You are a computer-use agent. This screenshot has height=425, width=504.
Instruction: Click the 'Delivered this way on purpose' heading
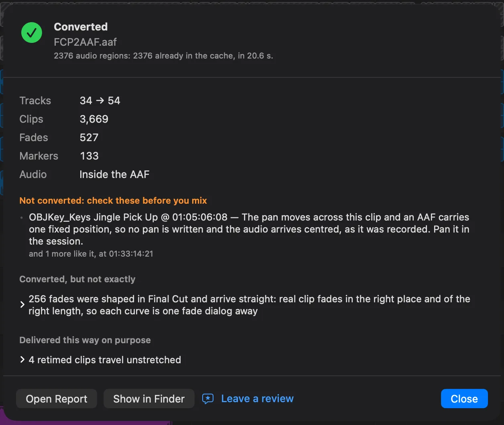pos(85,340)
